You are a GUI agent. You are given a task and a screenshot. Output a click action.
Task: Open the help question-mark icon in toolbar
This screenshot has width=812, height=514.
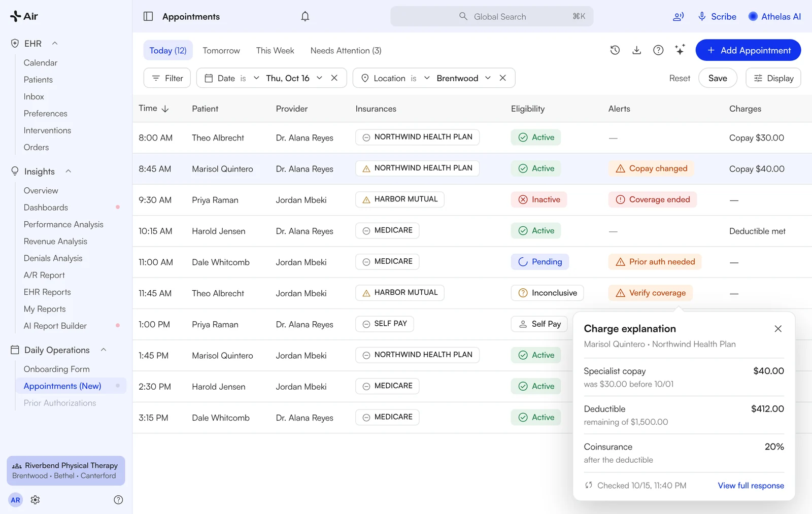click(x=658, y=50)
